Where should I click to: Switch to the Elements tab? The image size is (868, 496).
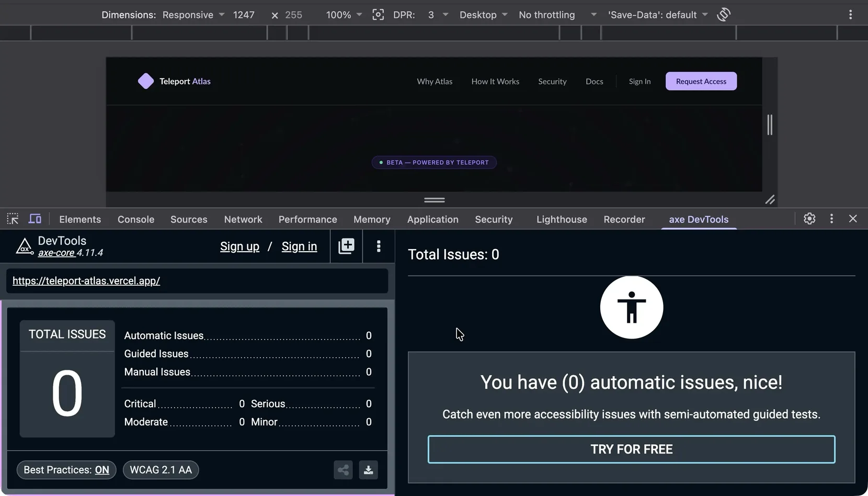[x=80, y=219]
